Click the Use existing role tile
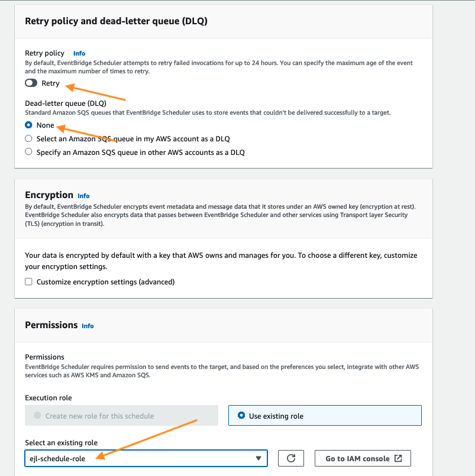The width and height of the screenshot is (475, 476). [325, 416]
